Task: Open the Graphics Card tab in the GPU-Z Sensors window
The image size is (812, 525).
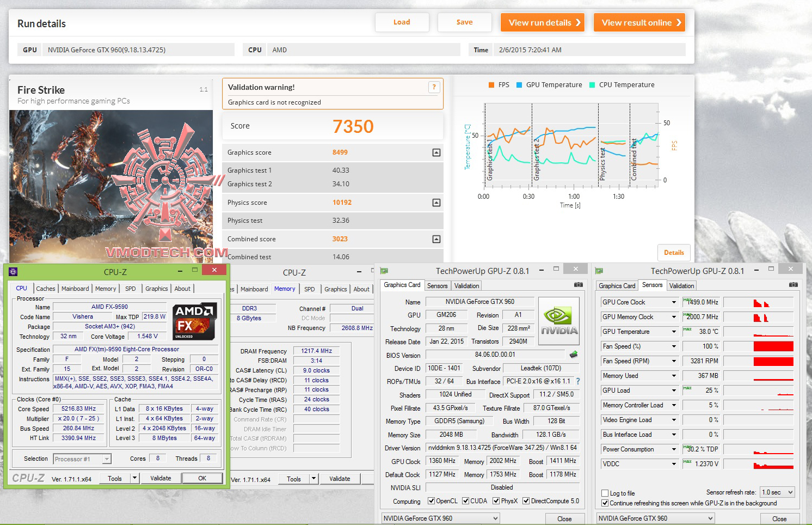Action: click(x=617, y=286)
